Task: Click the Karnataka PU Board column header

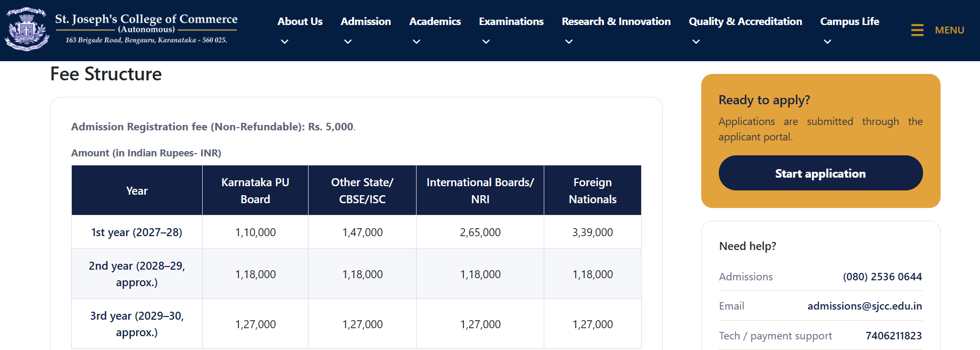Action: point(255,190)
